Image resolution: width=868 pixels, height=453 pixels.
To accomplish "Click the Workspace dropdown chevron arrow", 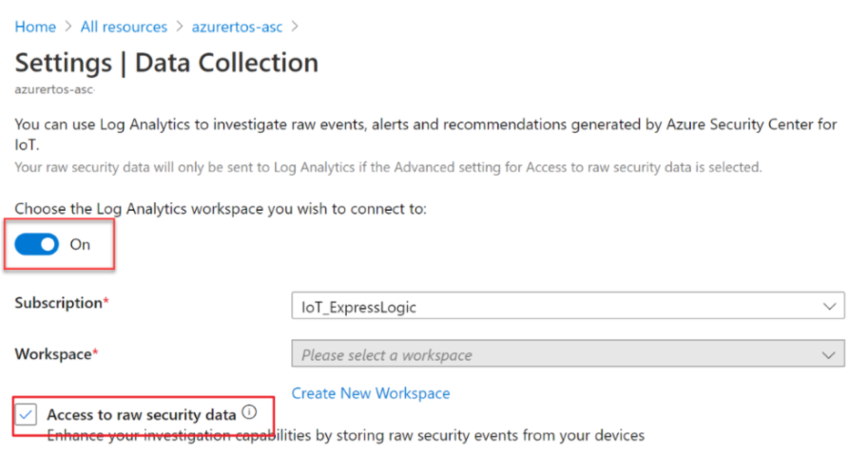I will [828, 355].
